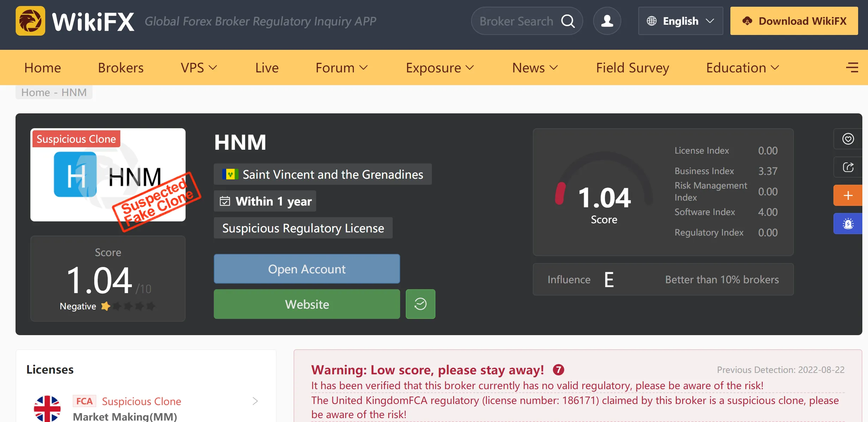Click the heart favorite icon

(848, 139)
